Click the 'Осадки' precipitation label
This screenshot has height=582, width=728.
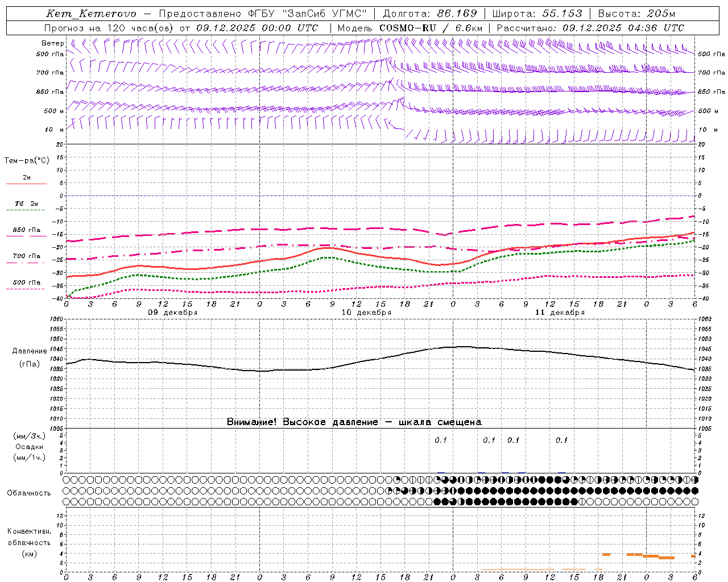[x=29, y=447]
